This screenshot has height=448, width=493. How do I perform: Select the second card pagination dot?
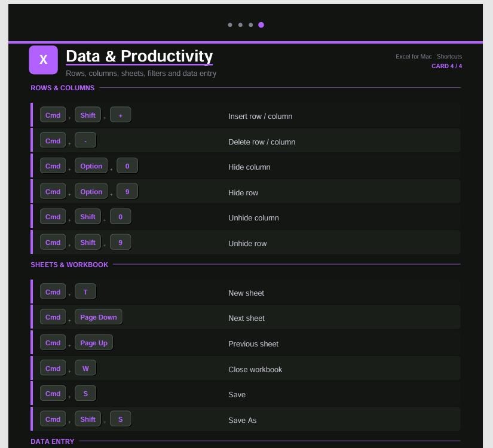pyautogui.click(x=241, y=25)
